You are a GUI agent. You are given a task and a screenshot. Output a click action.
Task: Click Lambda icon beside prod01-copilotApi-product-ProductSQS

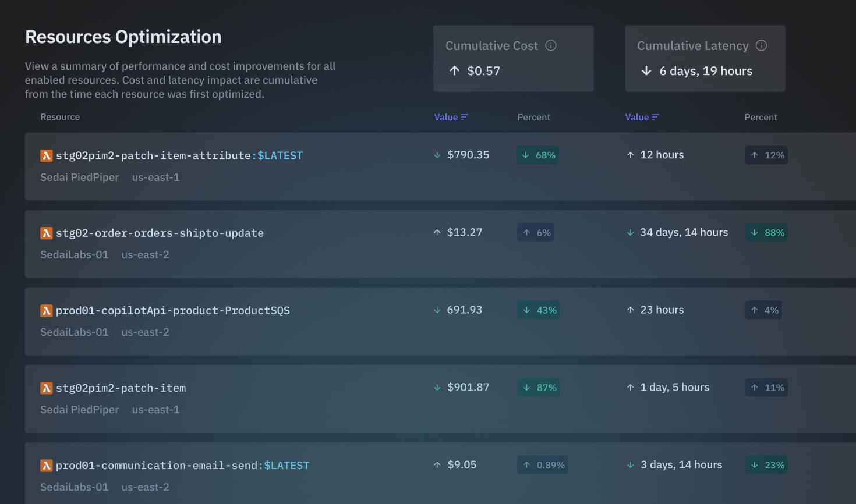click(47, 310)
